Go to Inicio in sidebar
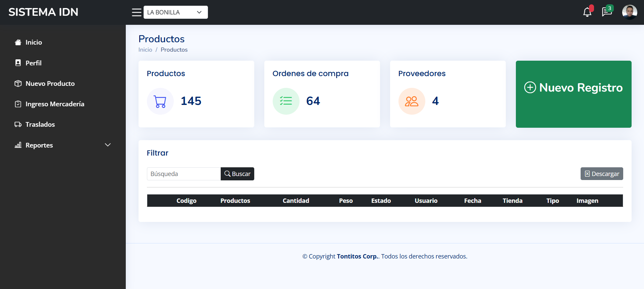Image resolution: width=644 pixels, height=289 pixels. (34, 42)
